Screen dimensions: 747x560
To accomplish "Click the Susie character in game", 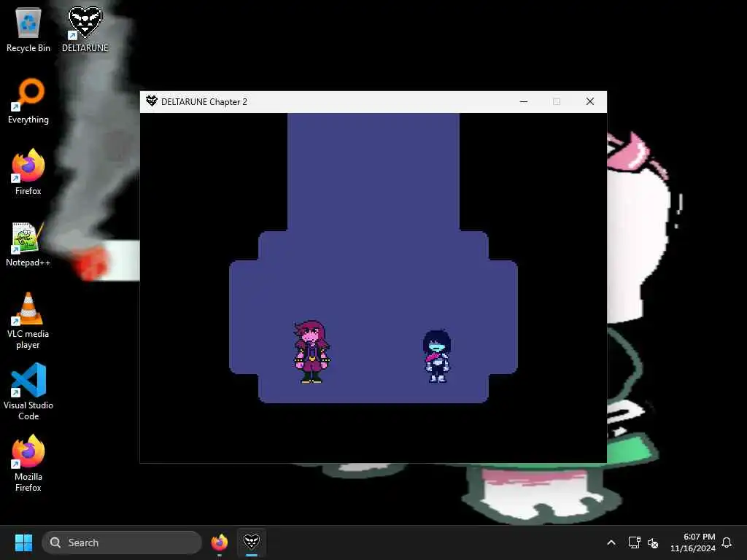I will (311, 351).
